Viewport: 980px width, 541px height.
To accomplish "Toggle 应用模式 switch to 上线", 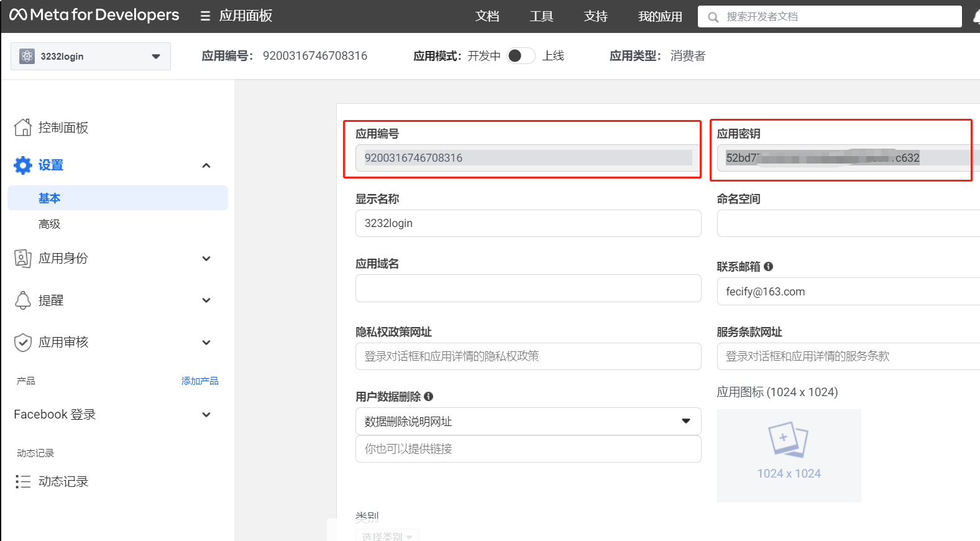I will 521,56.
